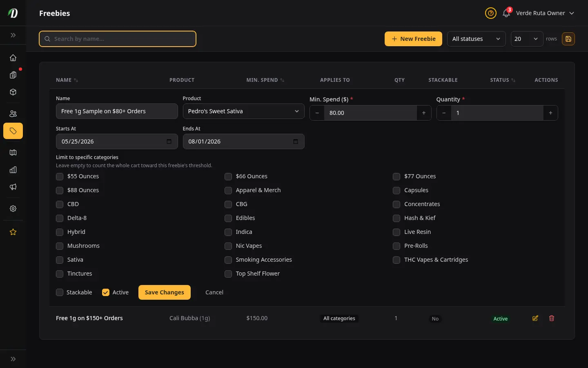588x368 pixels.
Task: Sort by the STATUS column header
Action: click(503, 80)
